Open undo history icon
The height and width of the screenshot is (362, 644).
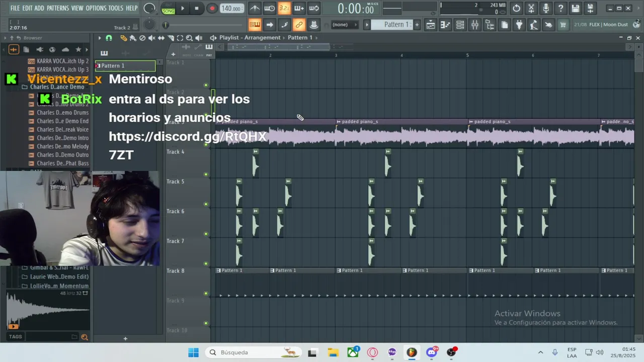coord(516,8)
